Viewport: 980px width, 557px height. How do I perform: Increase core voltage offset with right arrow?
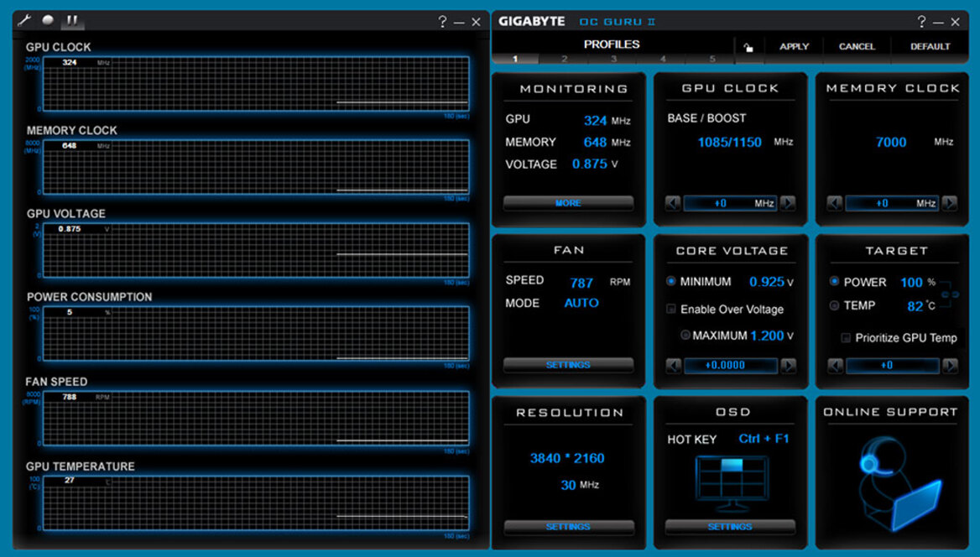click(788, 365)
